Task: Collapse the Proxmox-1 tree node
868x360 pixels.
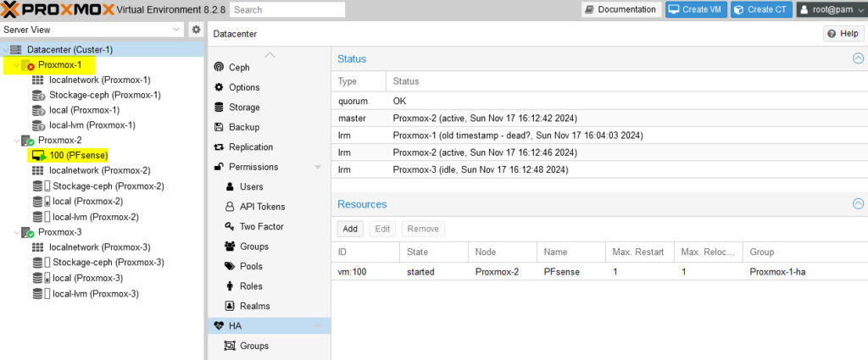Action: point(17,65)
